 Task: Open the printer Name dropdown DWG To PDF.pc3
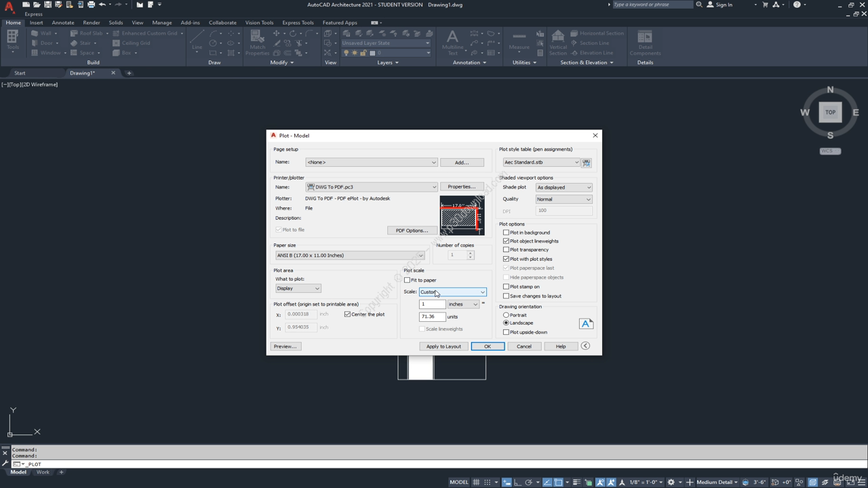[371, 187]
